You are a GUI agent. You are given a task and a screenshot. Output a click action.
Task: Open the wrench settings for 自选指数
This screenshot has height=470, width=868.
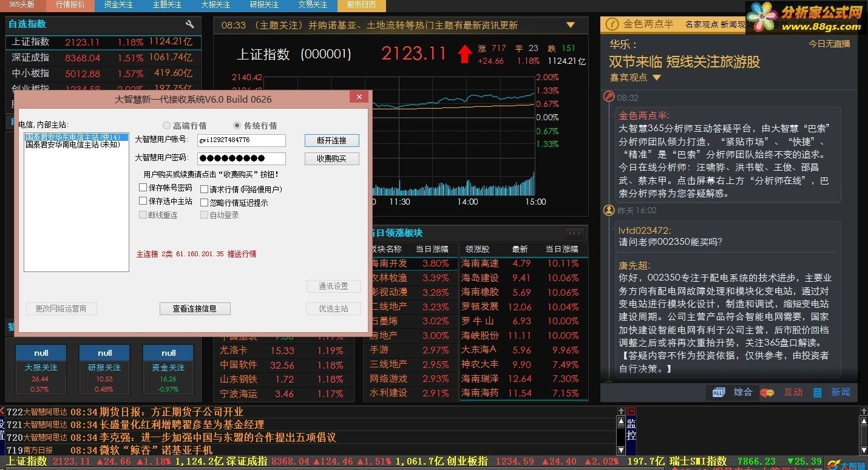click(x=190, y=24)
